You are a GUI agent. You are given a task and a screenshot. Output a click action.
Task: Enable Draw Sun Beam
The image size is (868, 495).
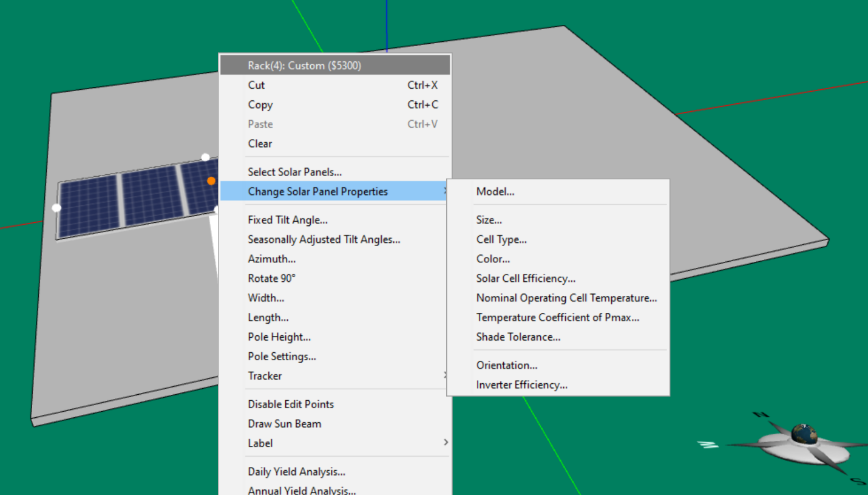point(284,423)
